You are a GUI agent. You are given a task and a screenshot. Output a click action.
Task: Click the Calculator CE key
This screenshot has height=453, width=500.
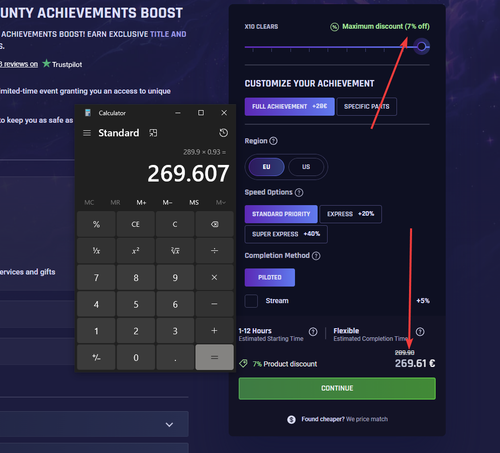pos(136,224)
